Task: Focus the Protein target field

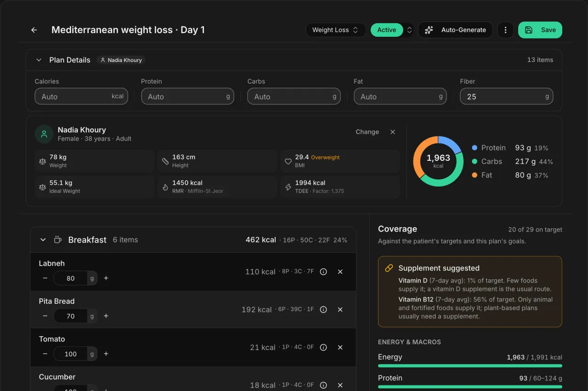Action: point(187,96)
